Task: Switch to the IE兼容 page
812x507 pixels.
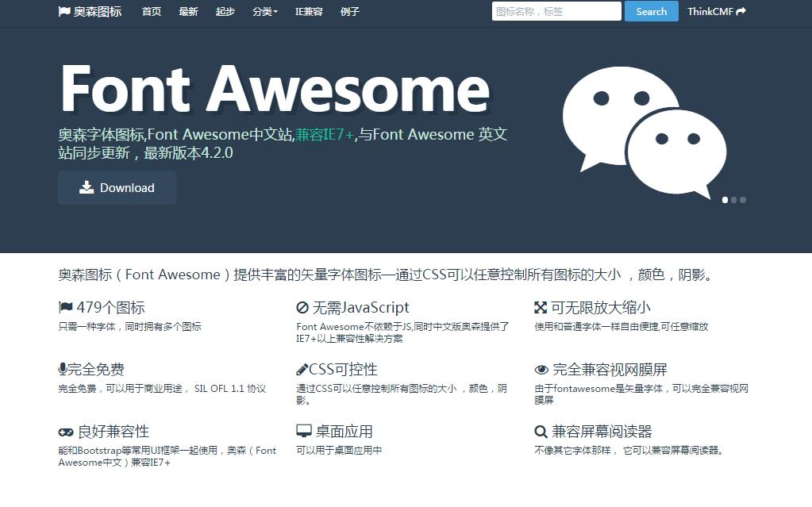Action: [x=309, y=12]
